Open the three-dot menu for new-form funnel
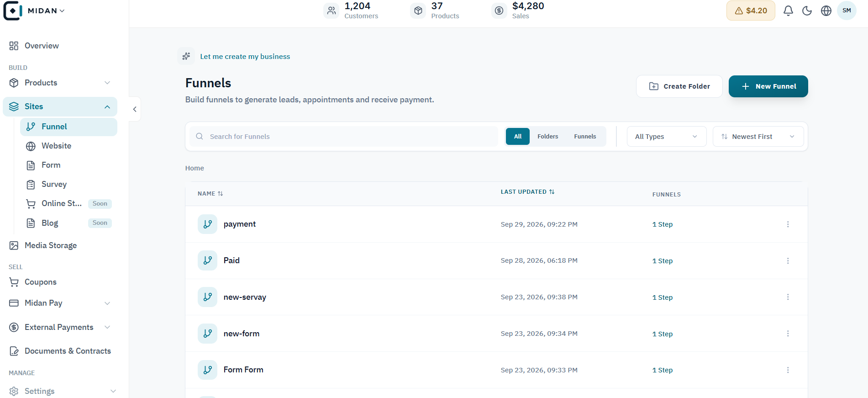The height and width of the screenshot is (398, 868). coord(788,334)
